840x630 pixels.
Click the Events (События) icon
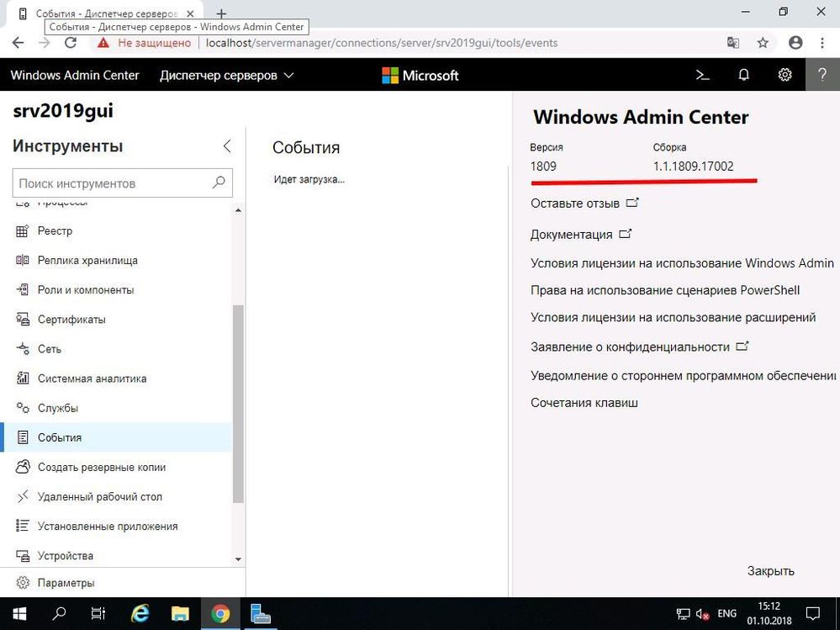[23, 437]
